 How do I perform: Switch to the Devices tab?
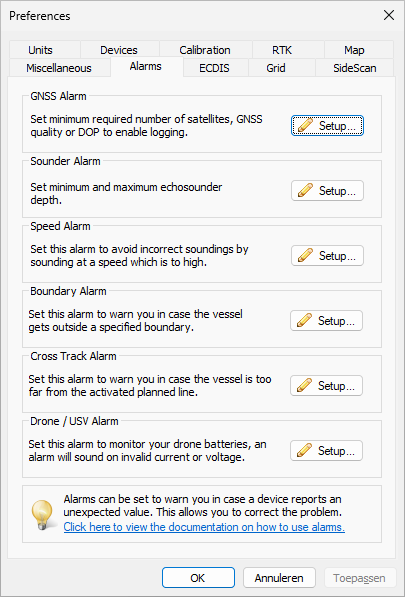(119, 50)
